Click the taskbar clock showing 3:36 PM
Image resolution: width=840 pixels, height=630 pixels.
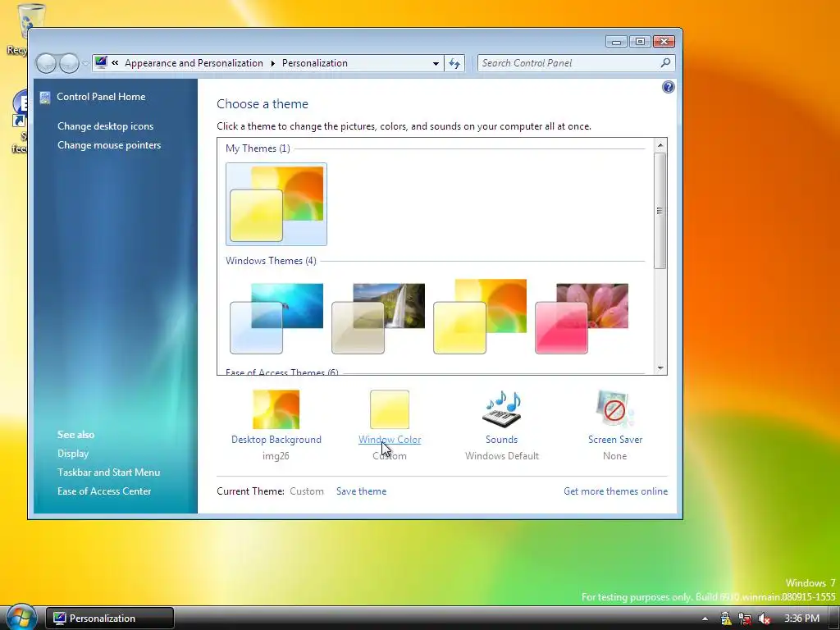point(801,619)
